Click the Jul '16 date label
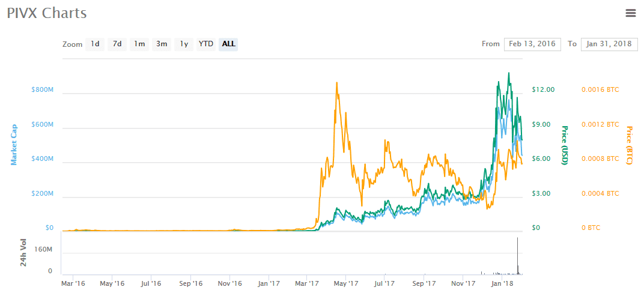This screenshot has width=644, height=296. click(151, 283)
